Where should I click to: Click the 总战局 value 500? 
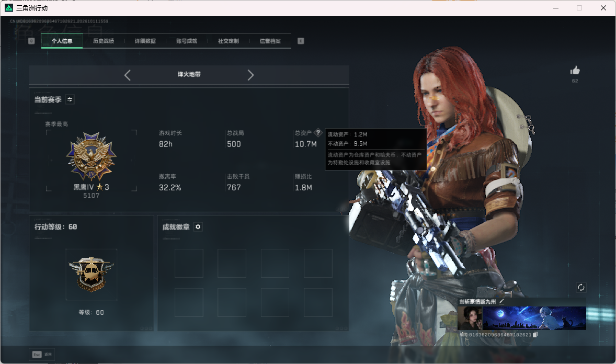(x=234, y=144)
